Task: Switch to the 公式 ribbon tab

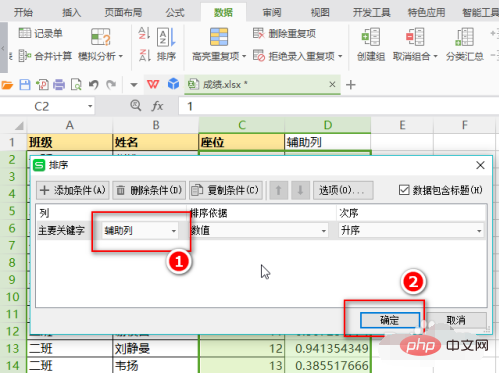Action: pyautogui.click(x=175, y=13)
